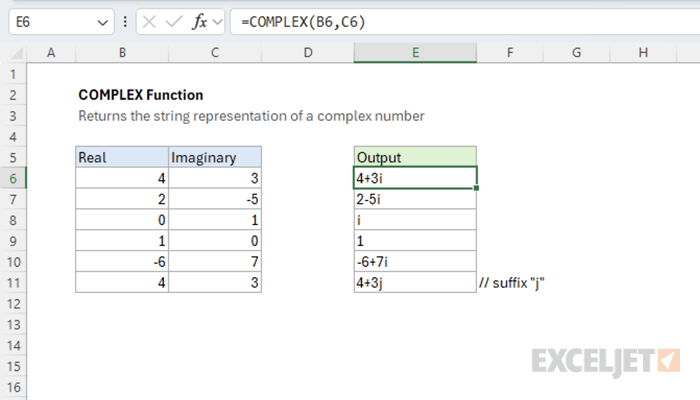Select row 11 header
This screenshot has height=400, width=700.
point(13,283)
